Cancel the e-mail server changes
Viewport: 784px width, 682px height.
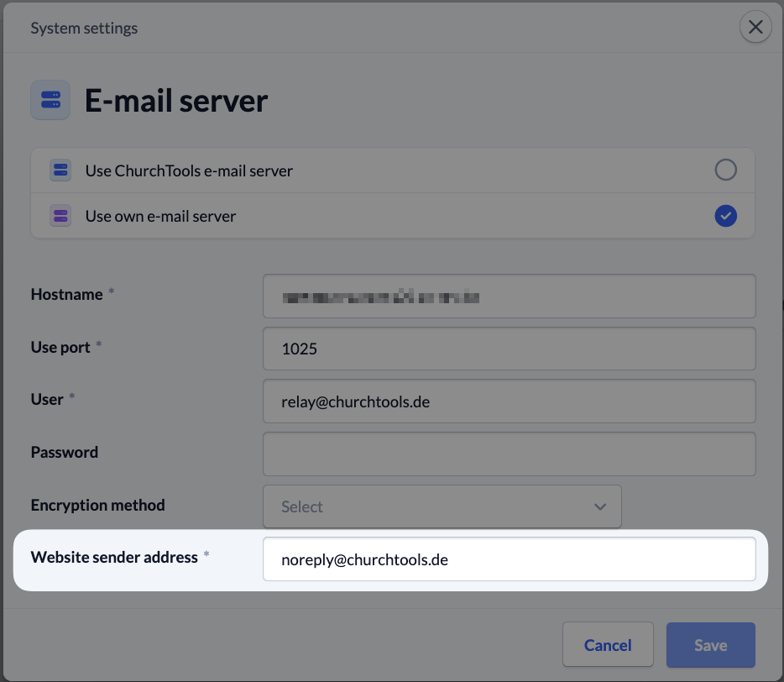[x=608, y=644]
